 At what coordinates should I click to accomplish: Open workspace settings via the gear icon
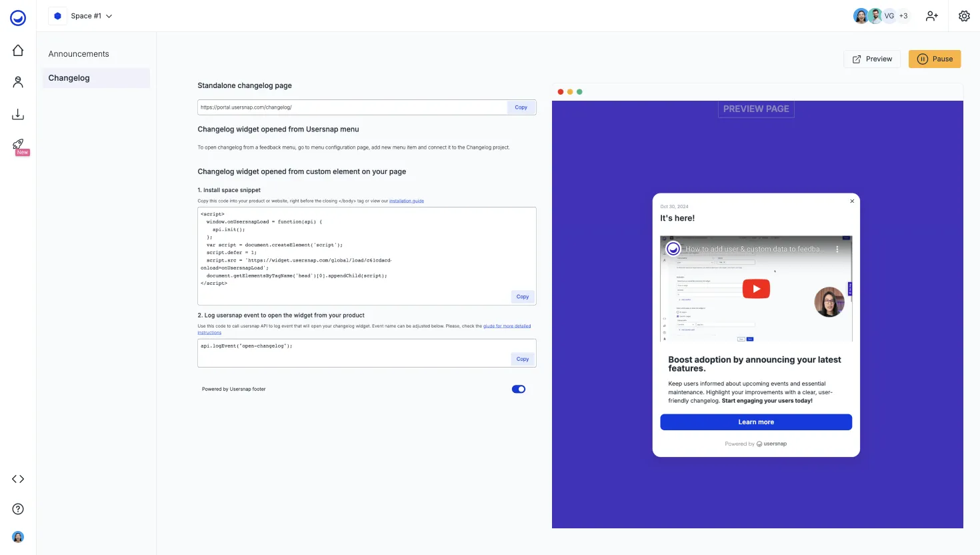pos(964,15)
